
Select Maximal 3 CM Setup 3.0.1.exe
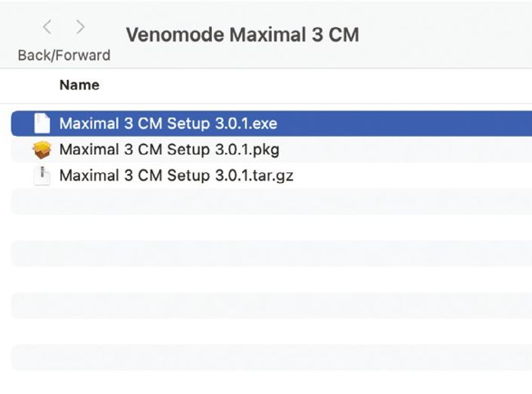(168, 124)
